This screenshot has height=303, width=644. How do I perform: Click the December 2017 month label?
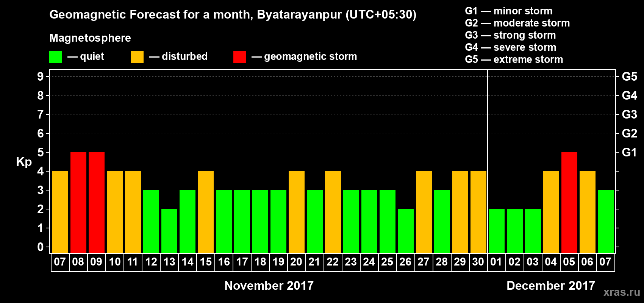[551, 286]
